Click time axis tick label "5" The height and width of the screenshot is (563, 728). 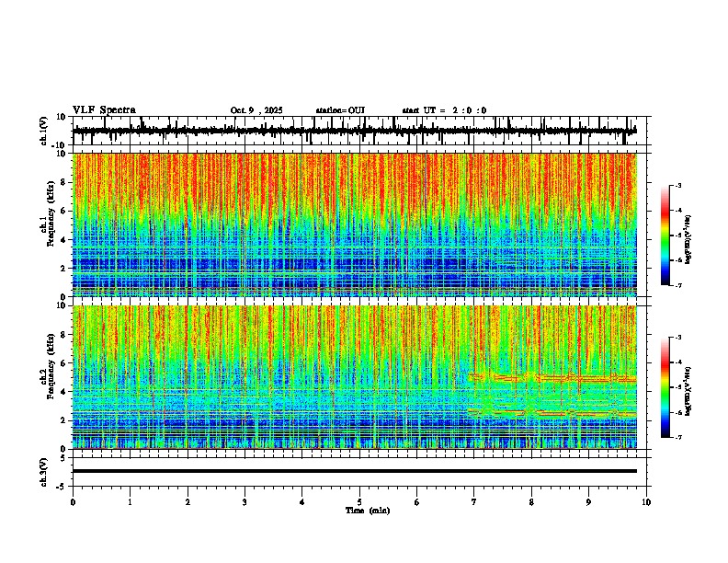tap(359, 502)
